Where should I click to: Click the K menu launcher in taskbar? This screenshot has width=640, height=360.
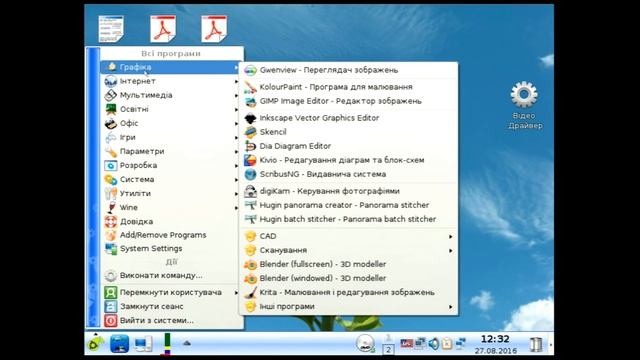[x=96, y=343]
